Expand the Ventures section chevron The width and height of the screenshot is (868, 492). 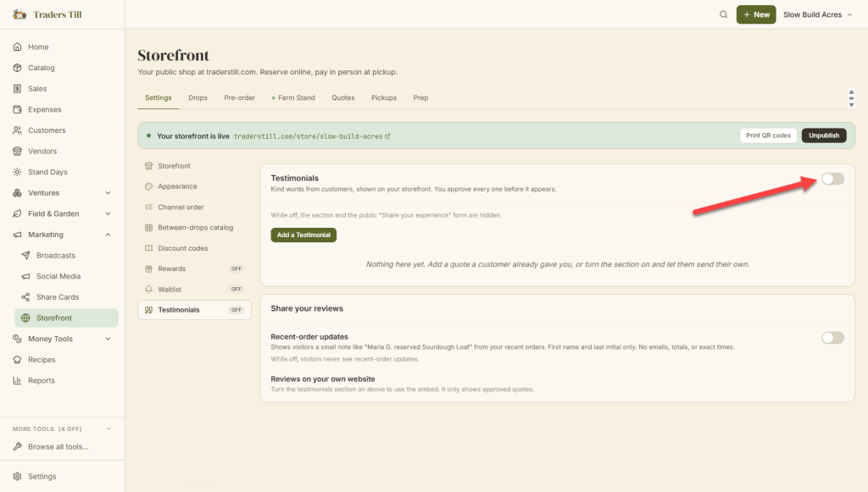(x=108, y=193)
